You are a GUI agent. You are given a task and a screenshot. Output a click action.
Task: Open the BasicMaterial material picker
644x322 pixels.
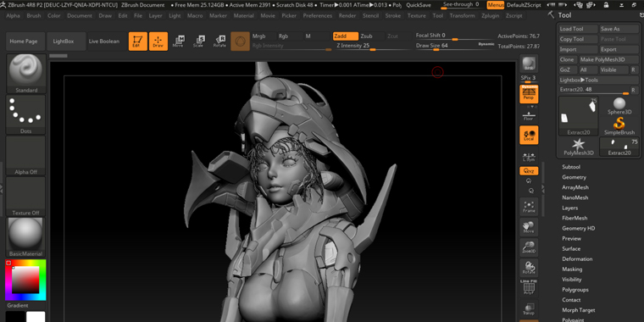tap(26, 237)
